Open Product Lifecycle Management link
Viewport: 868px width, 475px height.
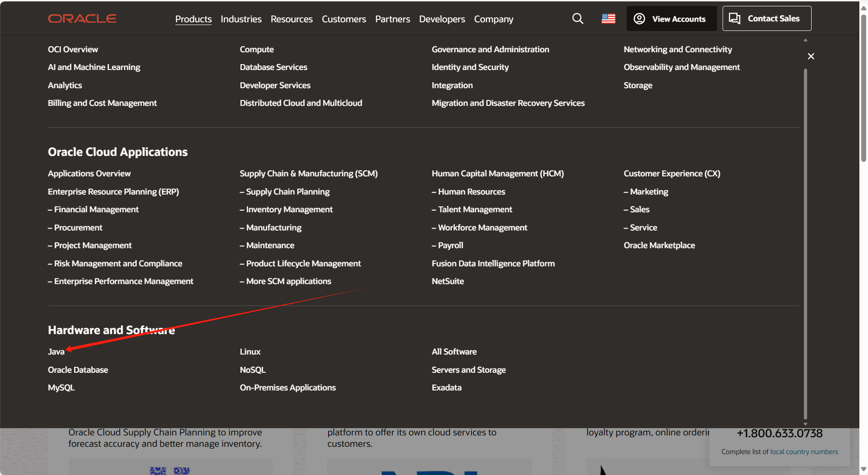[300, 264]
